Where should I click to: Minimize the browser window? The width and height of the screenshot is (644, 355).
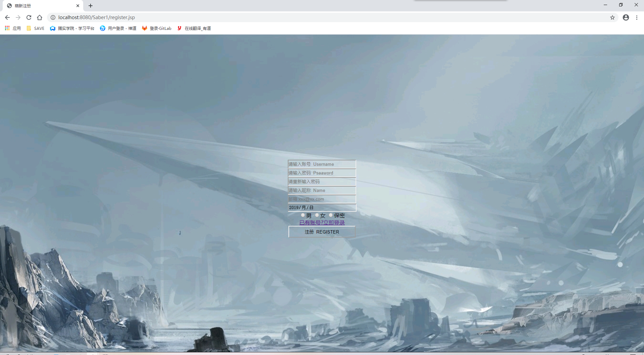(x=605, y=5)
